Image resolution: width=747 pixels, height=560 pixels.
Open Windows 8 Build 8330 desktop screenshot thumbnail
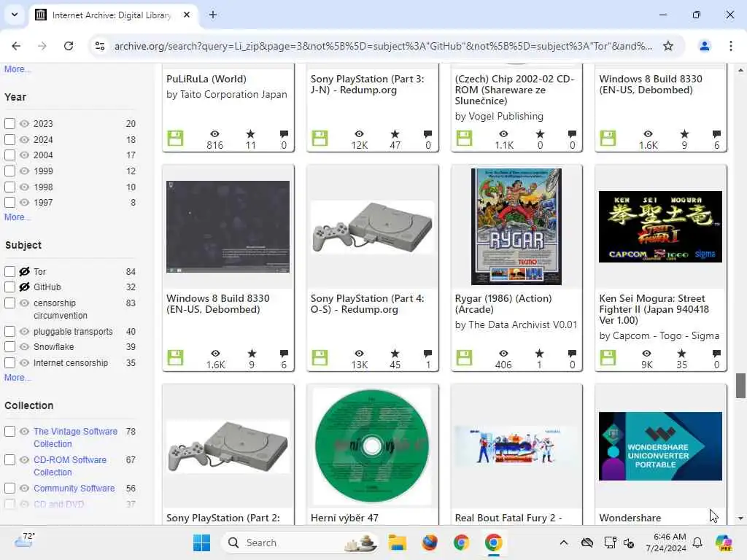[x=228, y=227]
